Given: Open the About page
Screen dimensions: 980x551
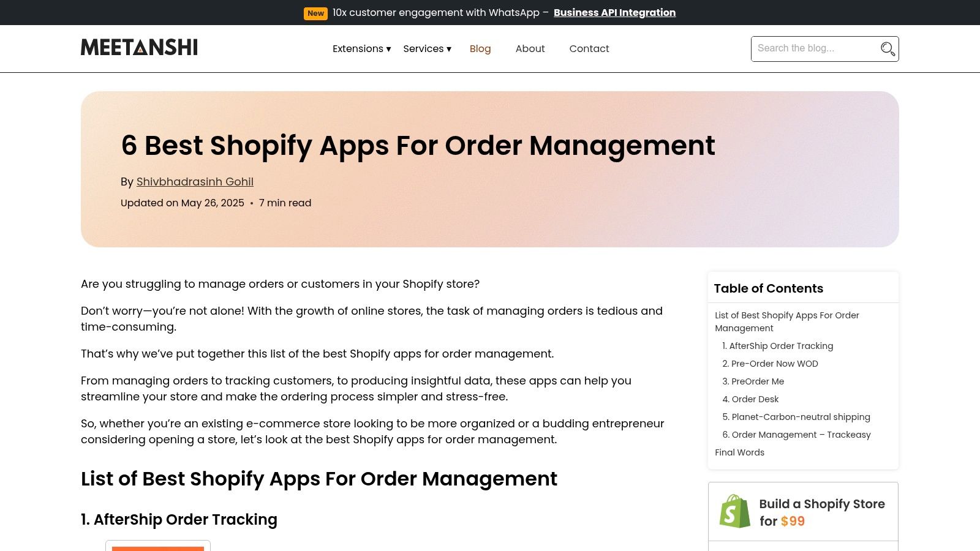Looking at the screenshot, I should click(530, 48).
